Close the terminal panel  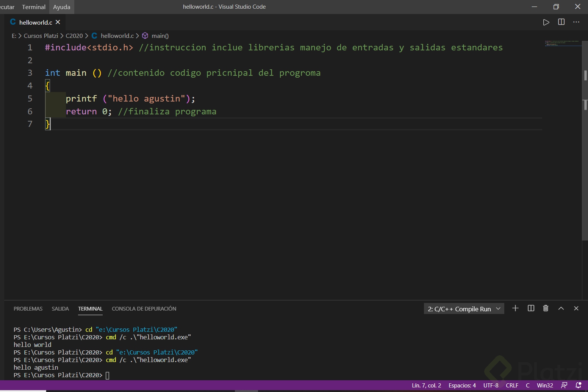576,308
